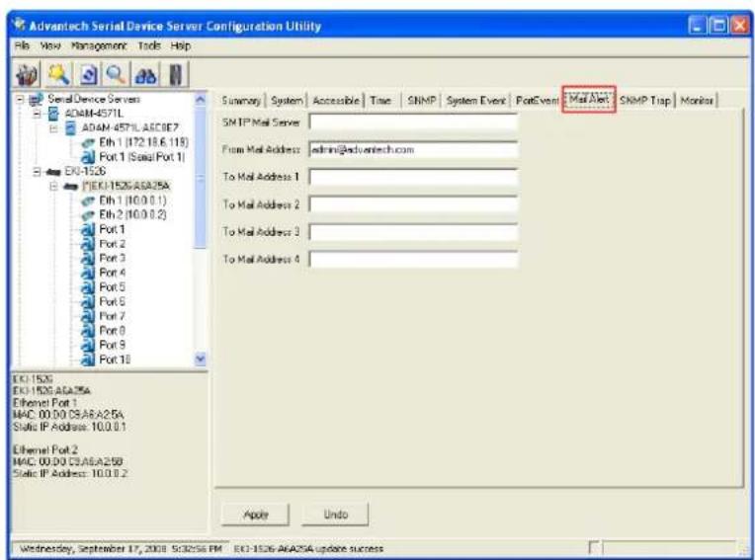This screenshot has height=560, width=755.
Task: Click 'Static IP Address: 10.0.0.1' info text
Action: [x=69, y=427]
